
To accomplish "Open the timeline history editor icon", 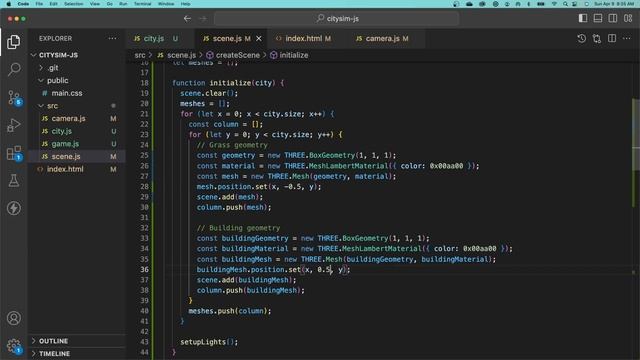I will pos(582,38).
